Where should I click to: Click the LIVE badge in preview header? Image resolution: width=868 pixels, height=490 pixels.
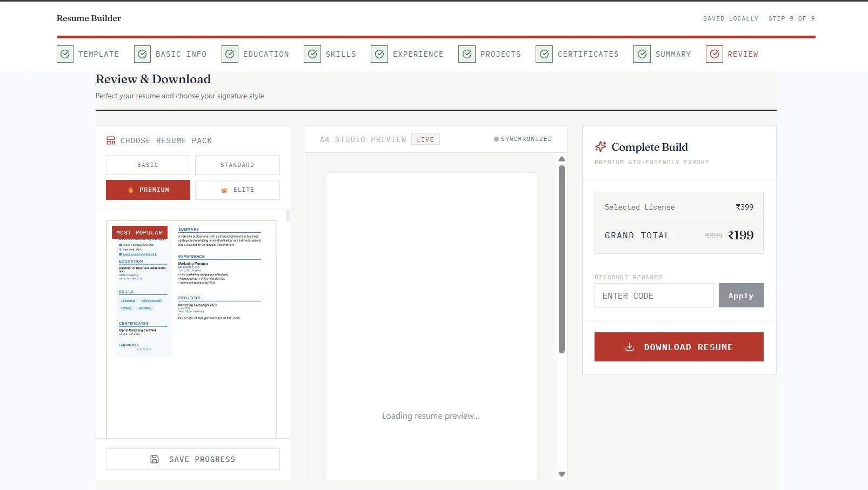425,139
